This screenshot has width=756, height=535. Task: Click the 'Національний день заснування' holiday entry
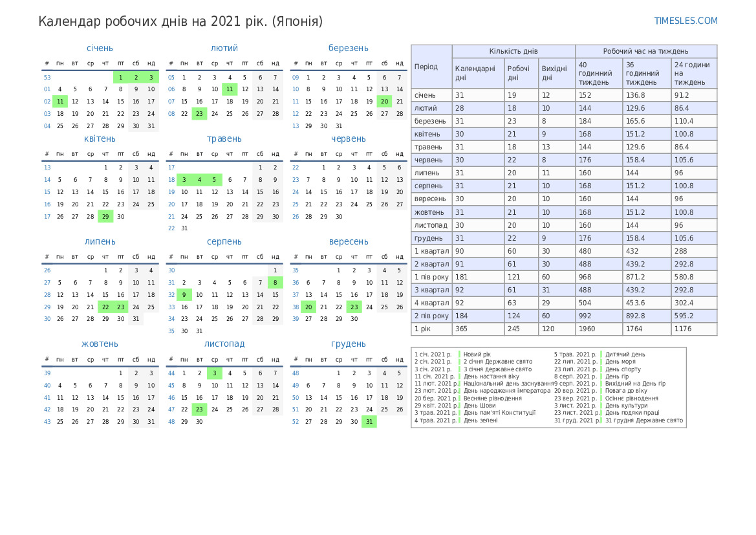tap(508, 384)
